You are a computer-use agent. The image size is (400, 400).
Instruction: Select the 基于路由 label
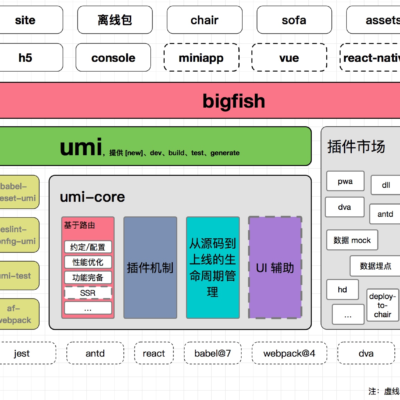point(79,225)
